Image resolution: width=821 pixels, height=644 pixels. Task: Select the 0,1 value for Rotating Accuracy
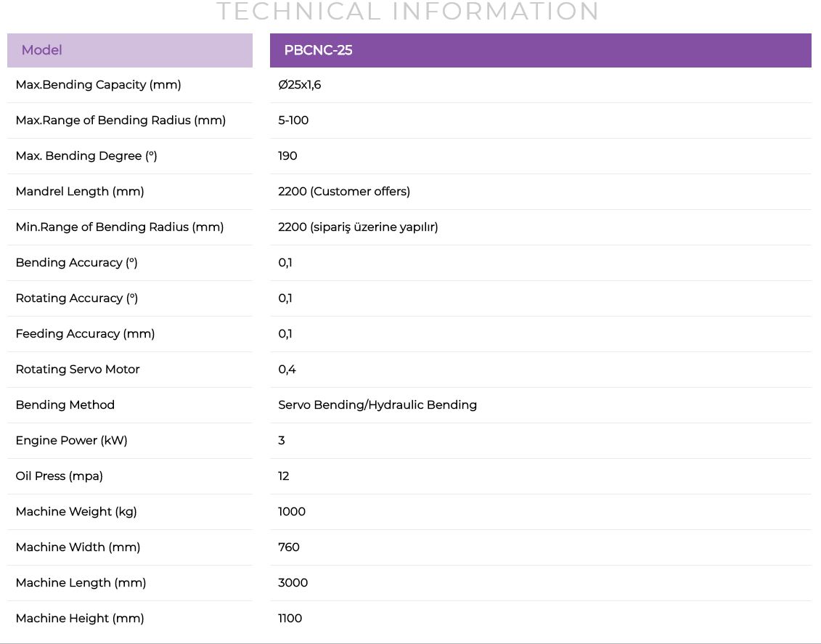click(285, 298)
